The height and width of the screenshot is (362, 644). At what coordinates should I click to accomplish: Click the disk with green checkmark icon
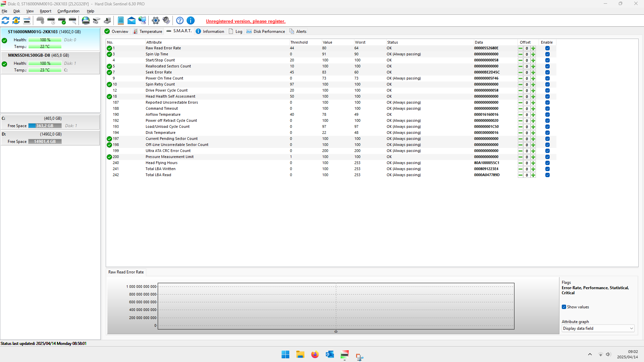[62, 21]
